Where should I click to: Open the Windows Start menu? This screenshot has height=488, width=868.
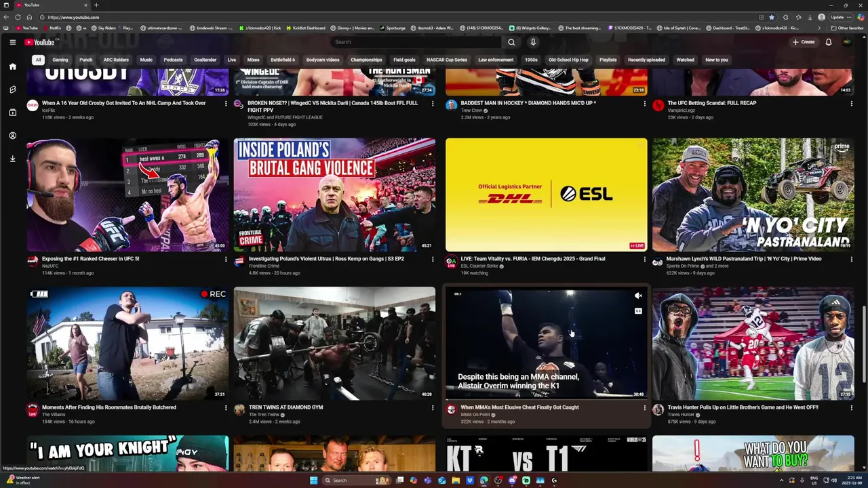click(313, 481)
